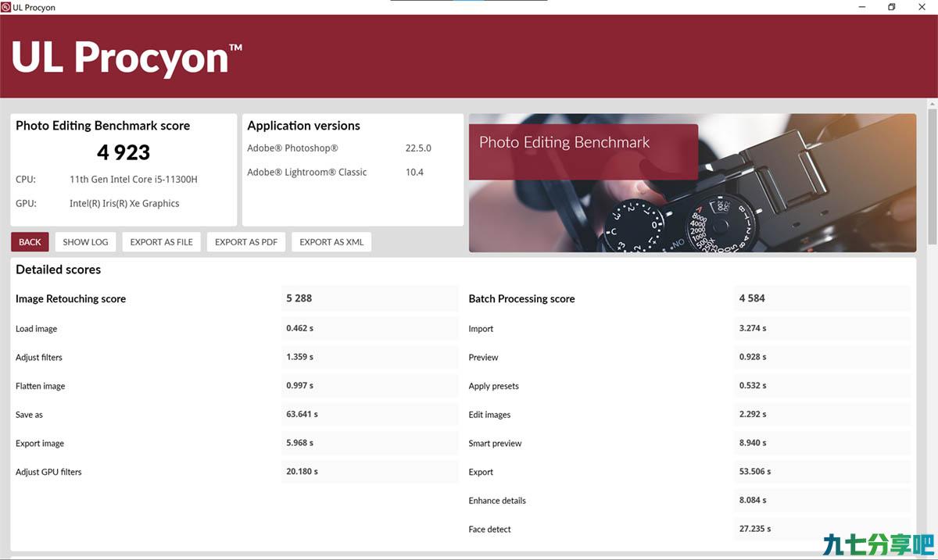Click the Enhance details time 8.084 s

[753, 501]
